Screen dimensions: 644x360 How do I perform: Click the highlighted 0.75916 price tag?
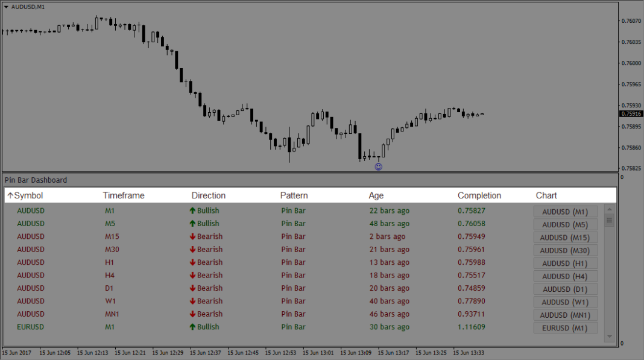click(x=631, y=113)
